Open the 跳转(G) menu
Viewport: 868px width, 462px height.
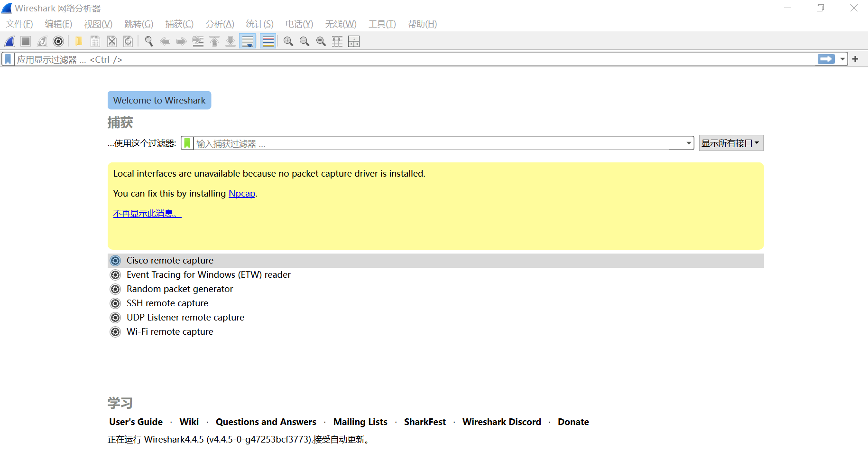[x=139, y=24]
